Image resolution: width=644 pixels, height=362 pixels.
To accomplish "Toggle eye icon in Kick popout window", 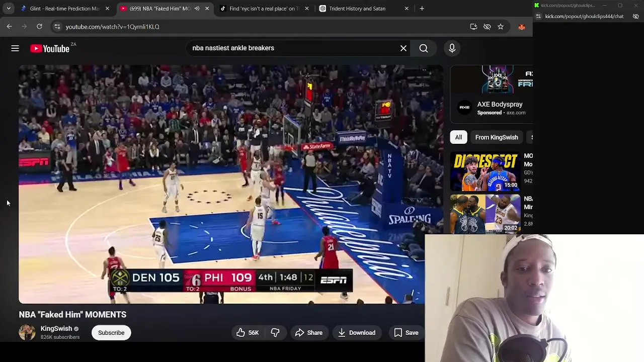I will (636, 17).
